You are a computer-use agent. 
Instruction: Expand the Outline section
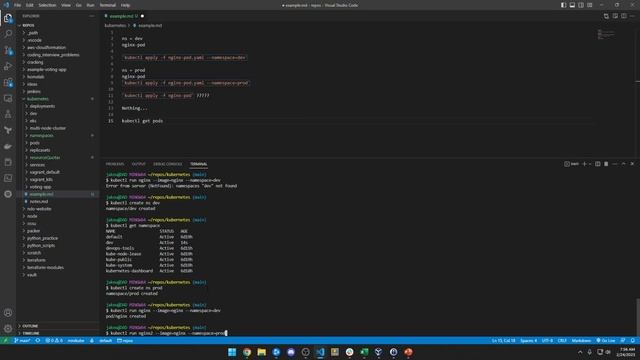[x=57, y=326]
